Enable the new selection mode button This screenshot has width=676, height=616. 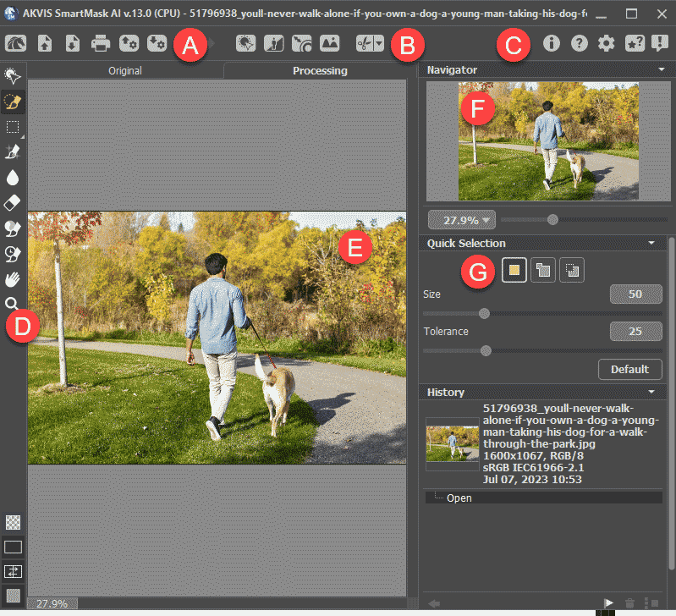tap(514, 271)
